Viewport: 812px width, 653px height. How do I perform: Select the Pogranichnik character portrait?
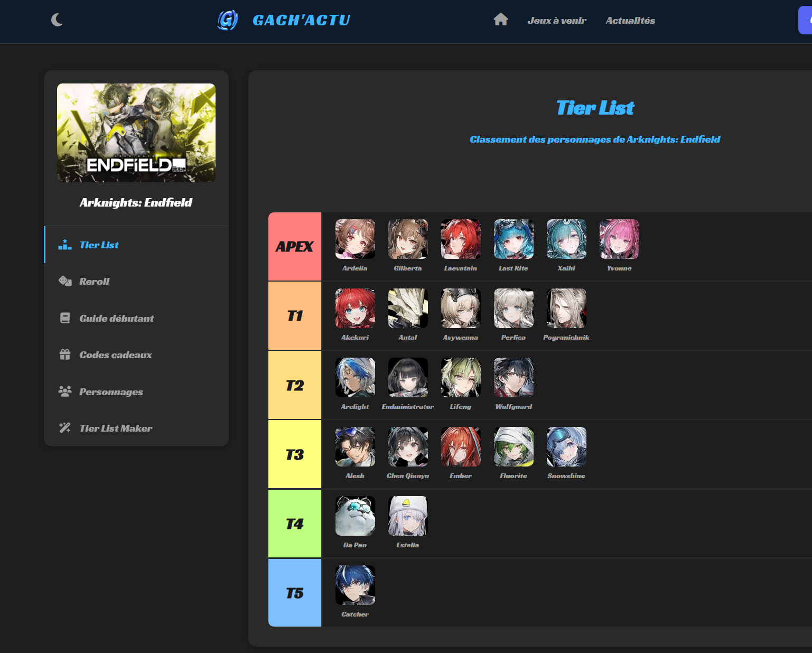pos(566,309)
